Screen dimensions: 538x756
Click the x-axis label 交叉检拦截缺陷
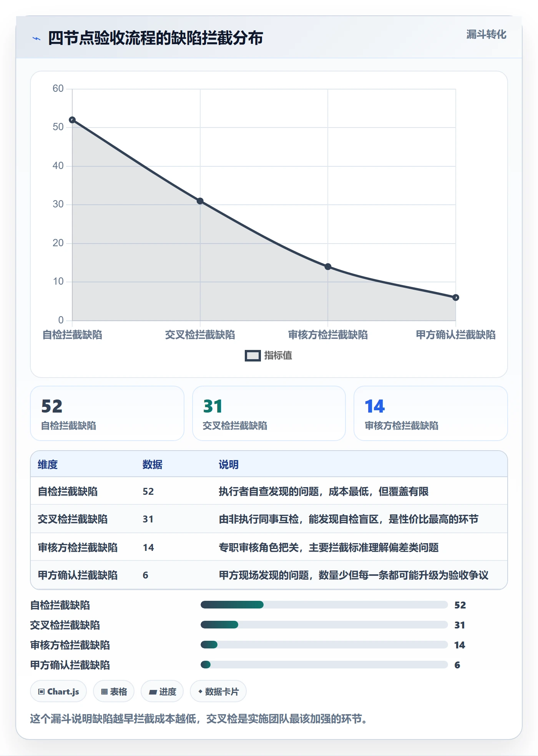click(x=200, y=335)
